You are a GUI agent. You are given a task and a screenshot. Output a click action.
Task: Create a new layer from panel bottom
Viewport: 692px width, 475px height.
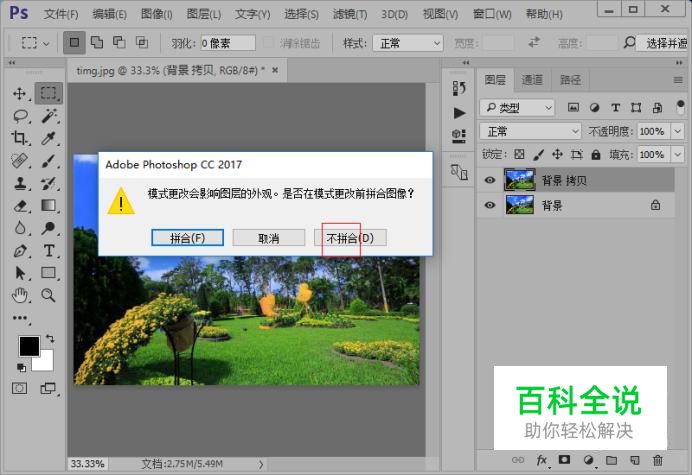(x=635, y=460)
